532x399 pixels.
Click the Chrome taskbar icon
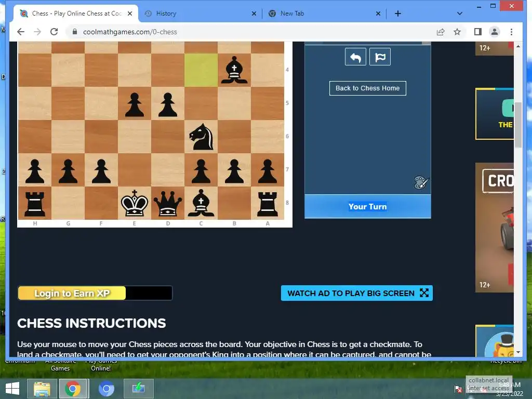73,389
